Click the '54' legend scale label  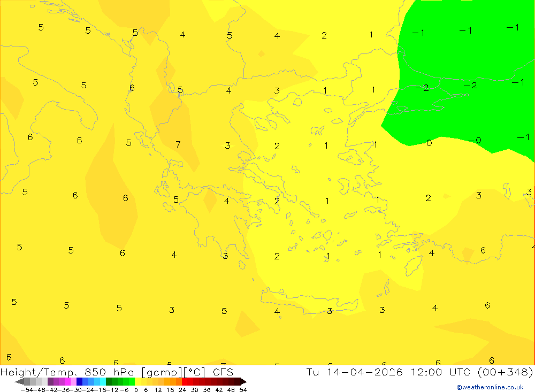pos(243,390)
